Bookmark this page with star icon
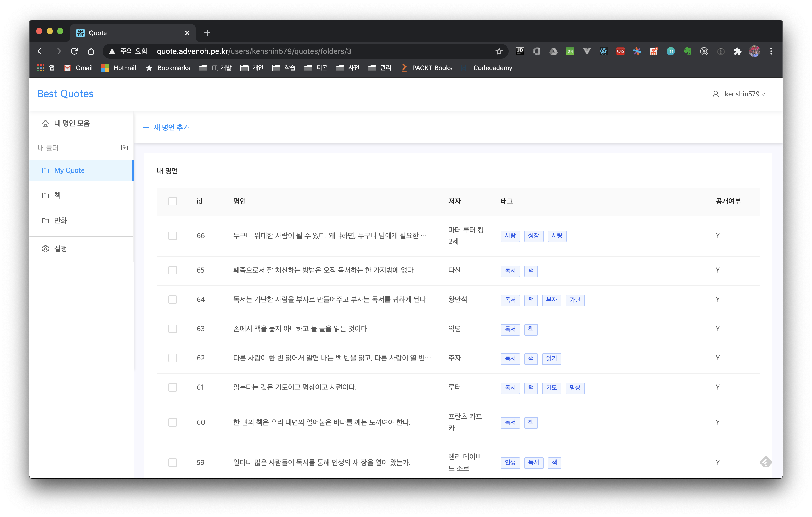Viewport: 812px width, 517px height. [499, 51]
